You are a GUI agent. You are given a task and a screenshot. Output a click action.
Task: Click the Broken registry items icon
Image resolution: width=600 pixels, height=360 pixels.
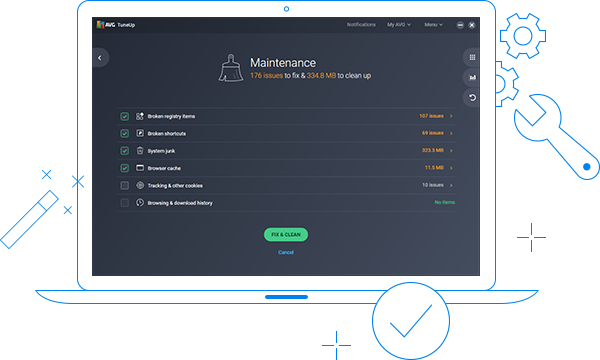tap(140, 116)
